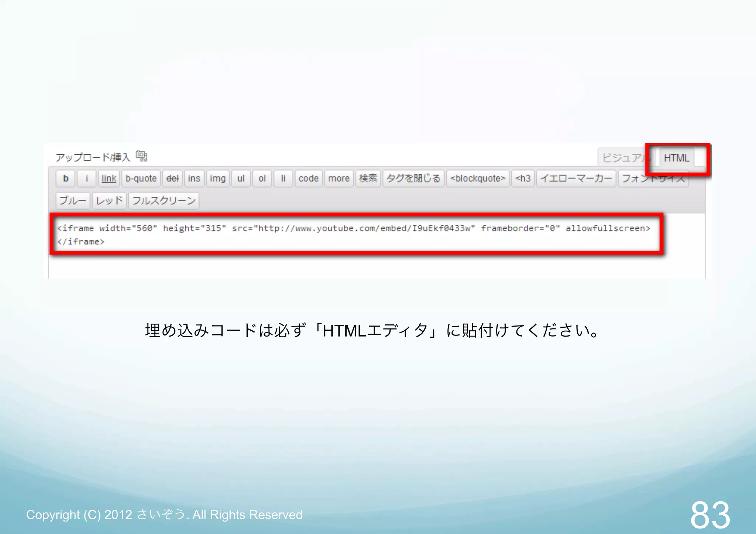Apply the ブルー color button

(x=73, y=201)
